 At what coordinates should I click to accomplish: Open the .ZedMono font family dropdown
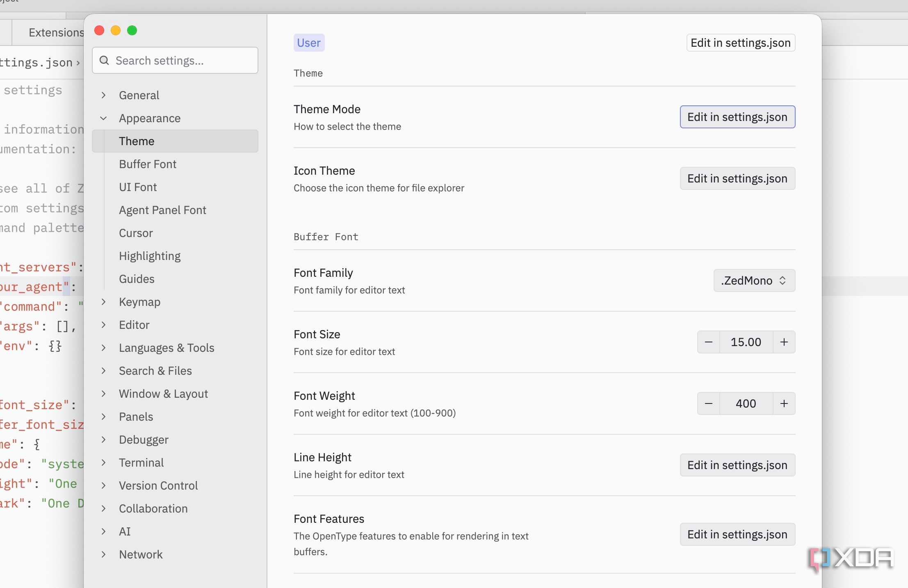754,280
